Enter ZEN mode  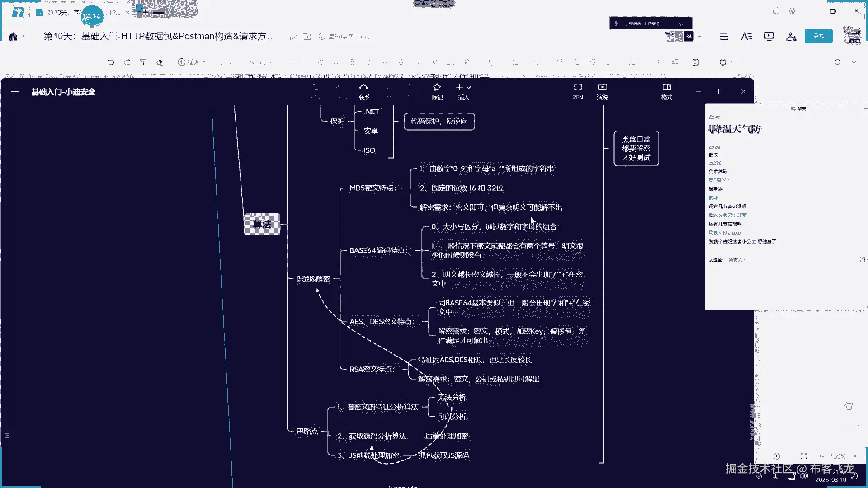click(578, 91)
